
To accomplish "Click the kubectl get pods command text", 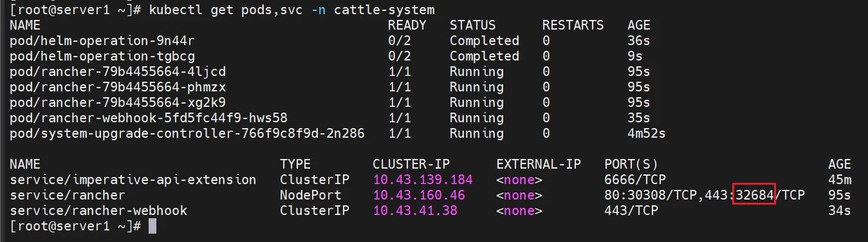I will (291, 10).
